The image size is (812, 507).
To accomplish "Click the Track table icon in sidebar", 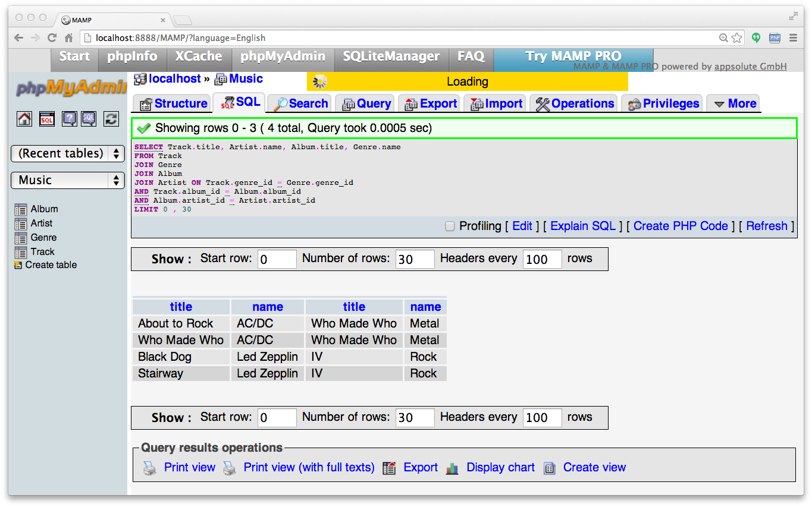I will tap(21, 252).
